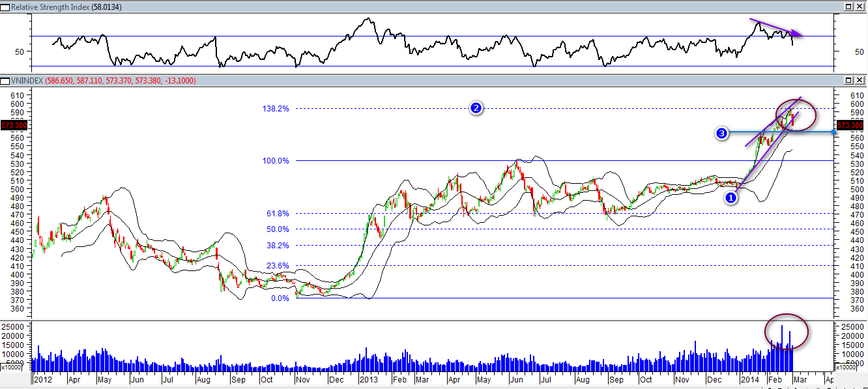Maximize the VNINDEX price pane

[x=848, y=80]
